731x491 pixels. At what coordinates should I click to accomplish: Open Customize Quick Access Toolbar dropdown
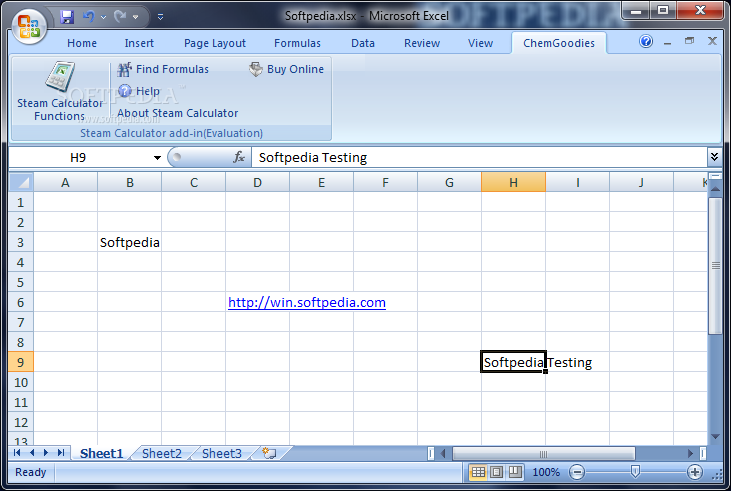tap(160, 17)
